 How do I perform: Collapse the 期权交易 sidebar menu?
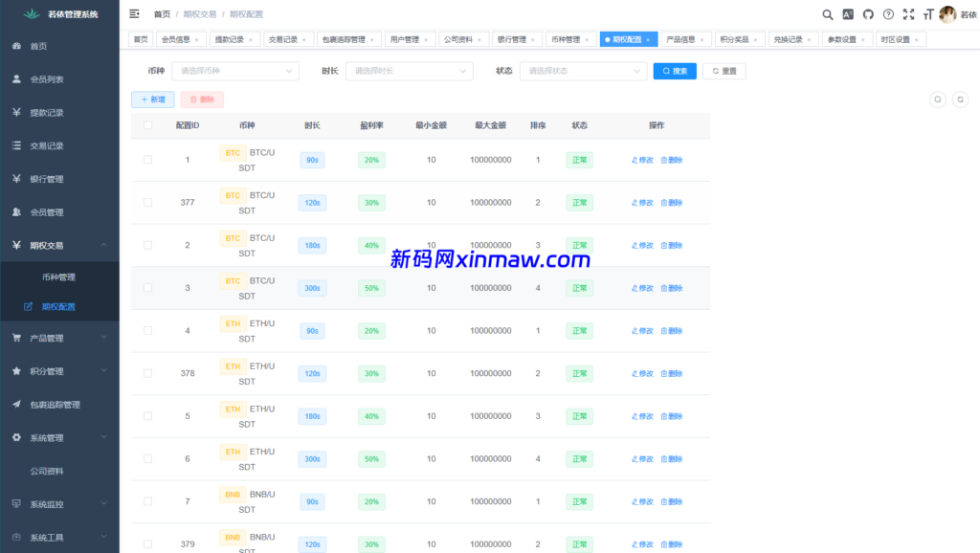click(x=59, y=245)
